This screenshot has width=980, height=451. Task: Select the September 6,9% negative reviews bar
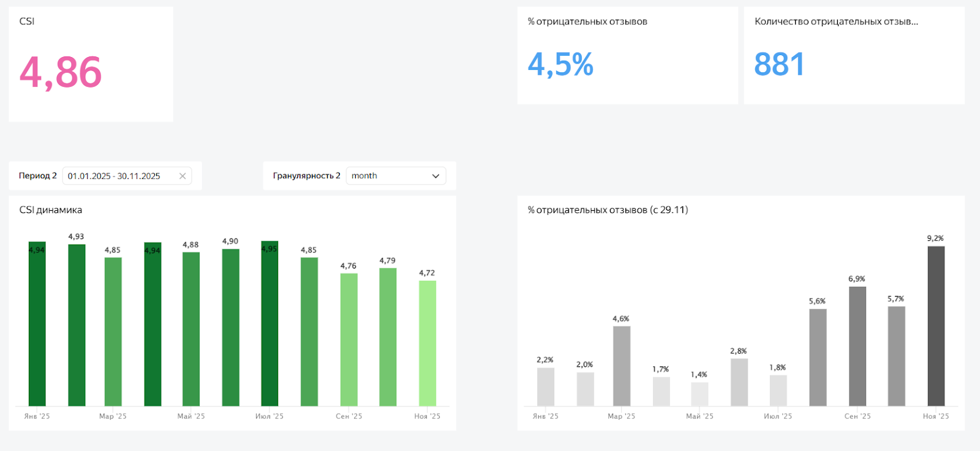pos(858,346)
